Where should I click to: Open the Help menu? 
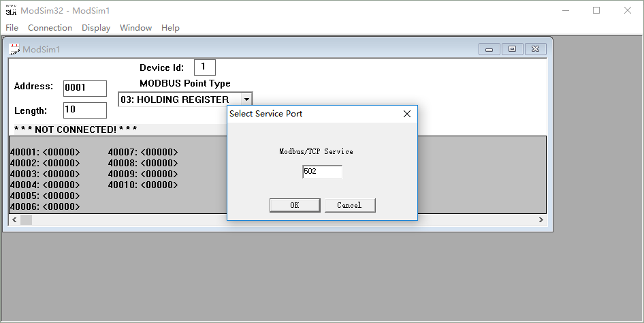pyautogui.click(x=170, y=28)
